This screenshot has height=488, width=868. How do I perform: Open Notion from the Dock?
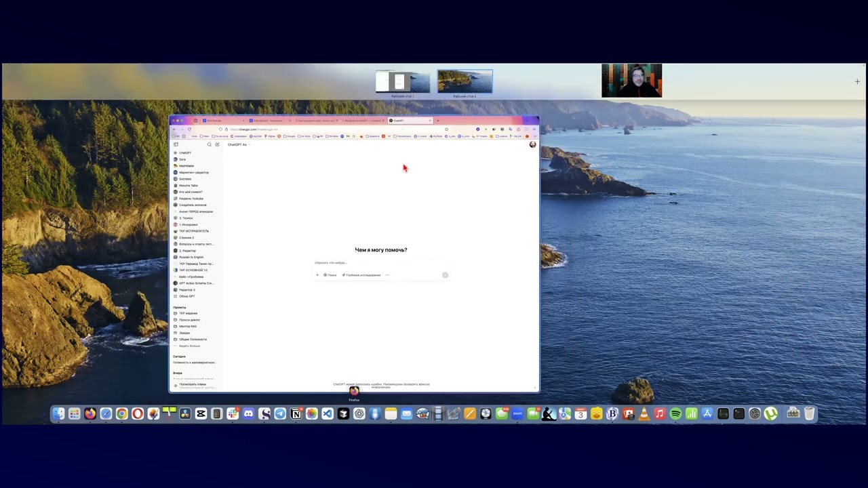(x=296, y=413)
